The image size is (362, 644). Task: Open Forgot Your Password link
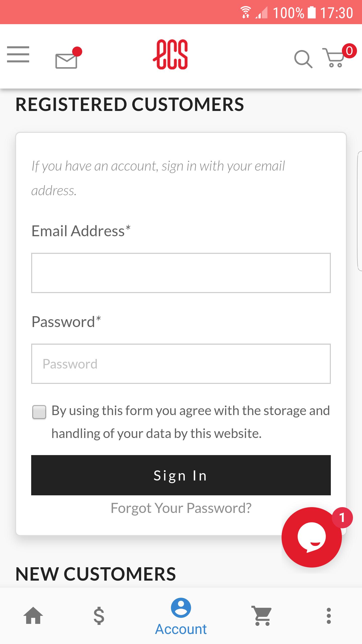click(181, 508)
